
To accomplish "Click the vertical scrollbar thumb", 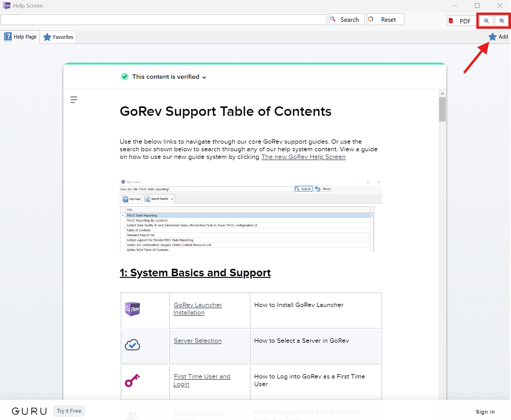I will [442, 109].
